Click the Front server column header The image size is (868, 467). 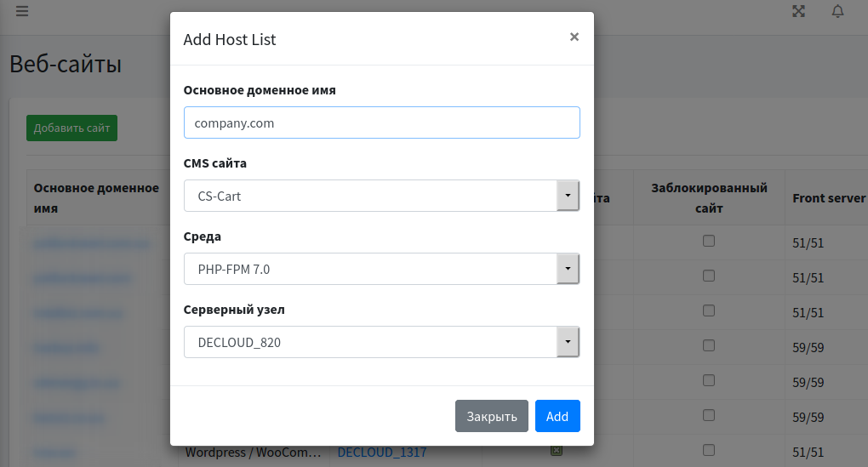click(x=828, y=197)
